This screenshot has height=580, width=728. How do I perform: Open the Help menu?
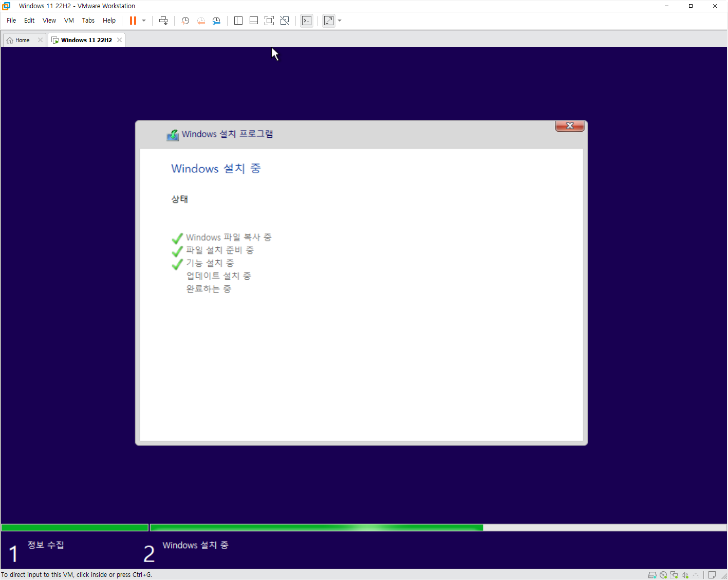pos(109,21)
